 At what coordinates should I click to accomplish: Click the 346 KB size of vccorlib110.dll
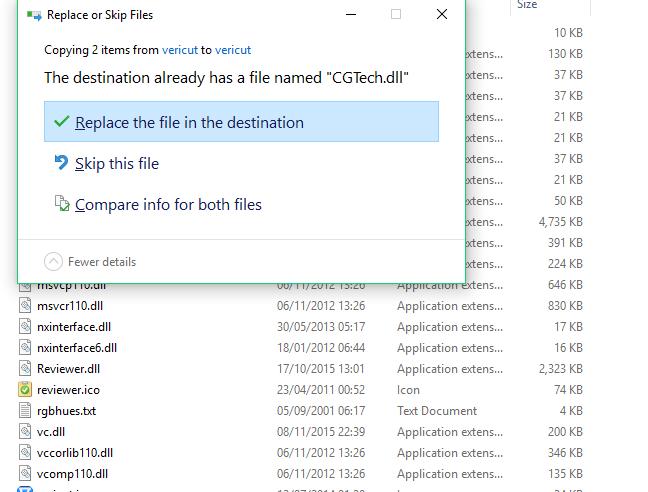(x=565, y=453)
